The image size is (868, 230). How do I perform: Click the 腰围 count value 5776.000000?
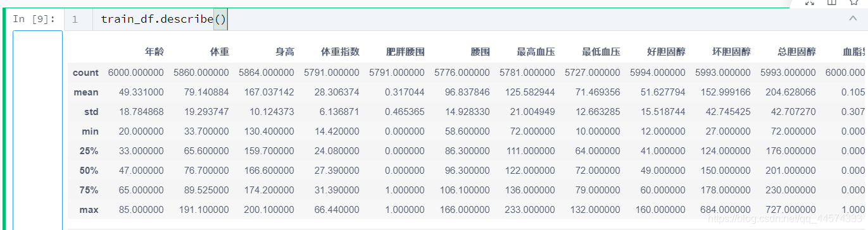pyautogui.click(x=462, y=73)
